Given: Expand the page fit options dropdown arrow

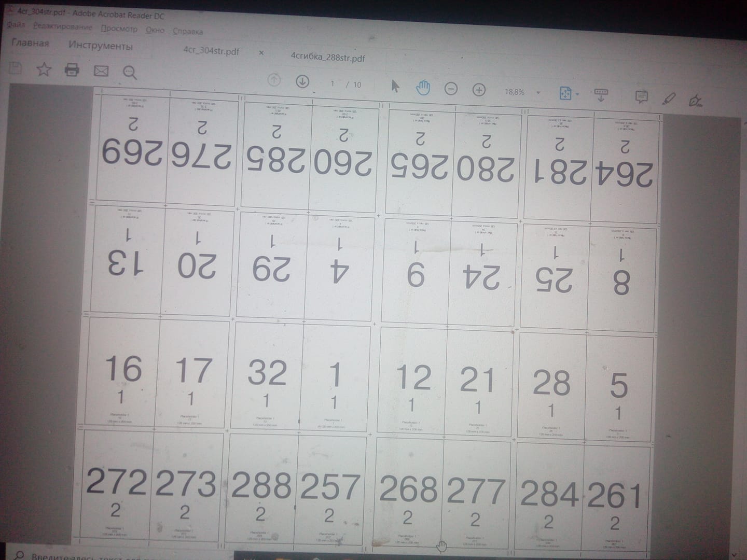Looking at the screenshot, I should pos(577,94).
